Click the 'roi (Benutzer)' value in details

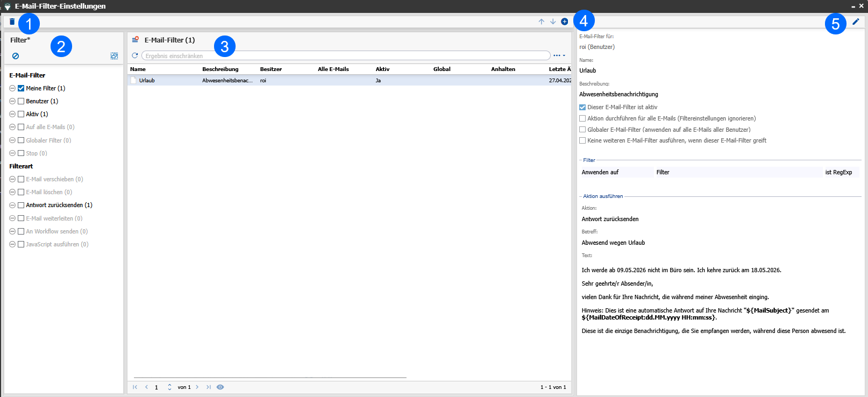597,47
